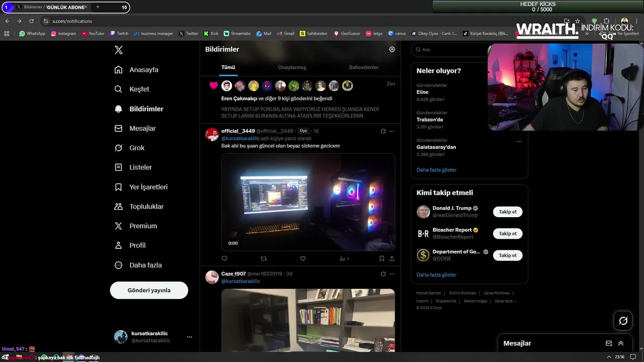
Task: Switch to the Bahsedenler tab
Action: [364, 67]
